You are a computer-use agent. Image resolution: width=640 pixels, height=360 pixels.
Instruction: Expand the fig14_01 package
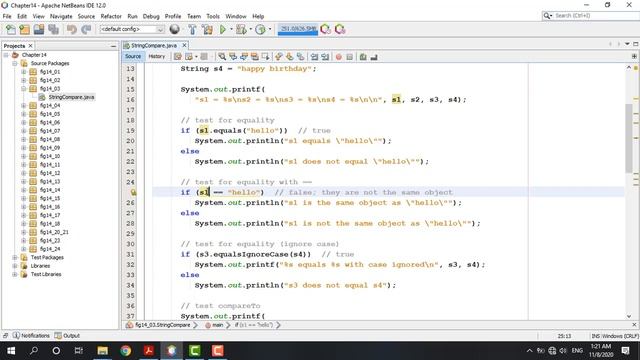click(24, 72)
